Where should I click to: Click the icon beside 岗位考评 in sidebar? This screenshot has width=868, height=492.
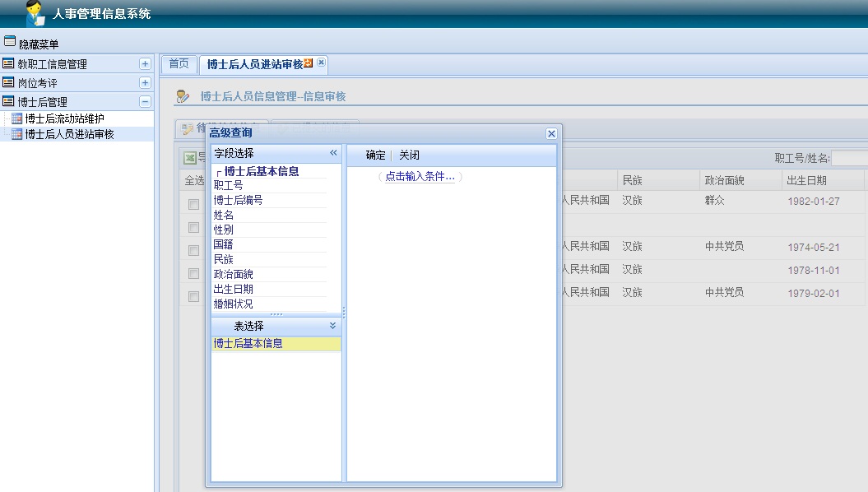point(8,82)
